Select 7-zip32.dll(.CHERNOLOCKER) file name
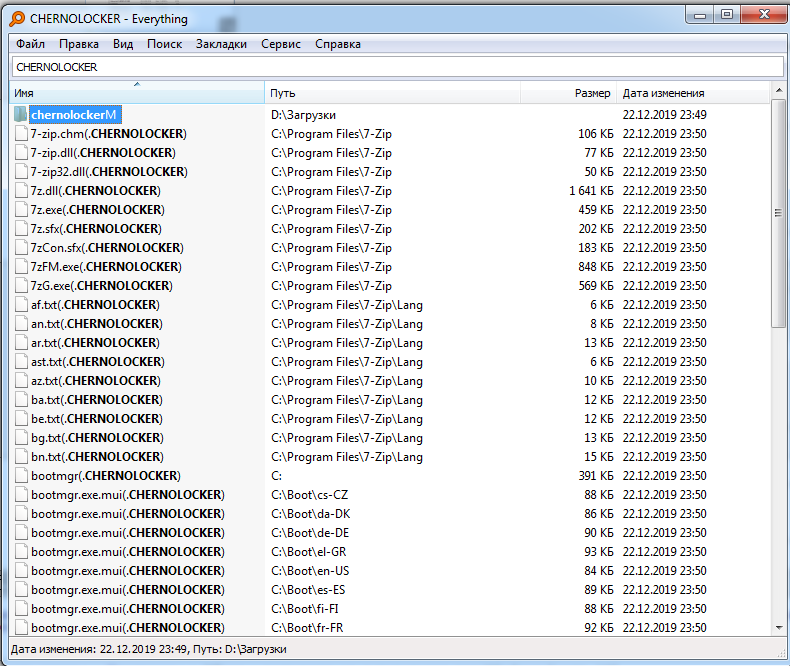The width and height of the screenshot is (790, 666). click(x=109, y=172)
